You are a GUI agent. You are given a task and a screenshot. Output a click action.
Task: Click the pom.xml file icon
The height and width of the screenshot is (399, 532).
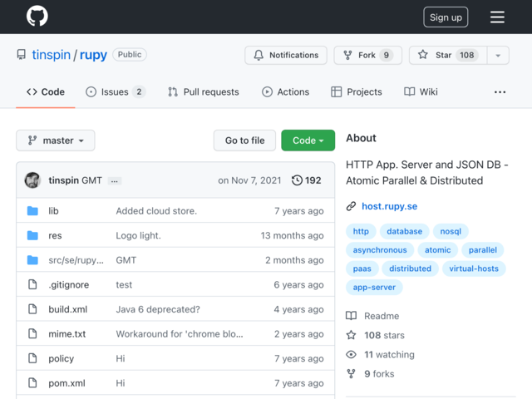point(32,383)
